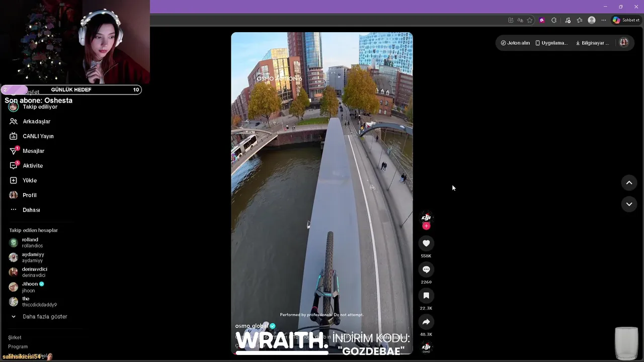
Task: Open browser Settings and more ellipsis
Action: (604, 20)
